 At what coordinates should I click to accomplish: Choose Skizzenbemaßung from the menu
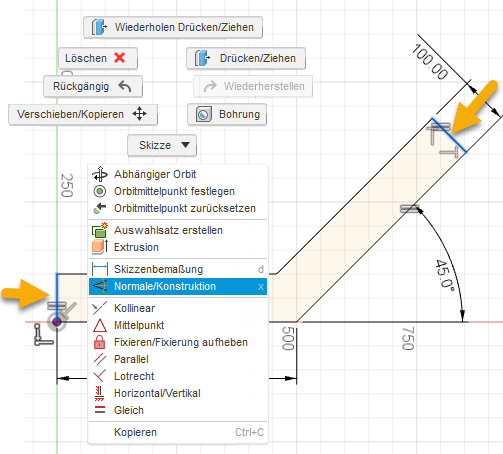pos(178,269)
